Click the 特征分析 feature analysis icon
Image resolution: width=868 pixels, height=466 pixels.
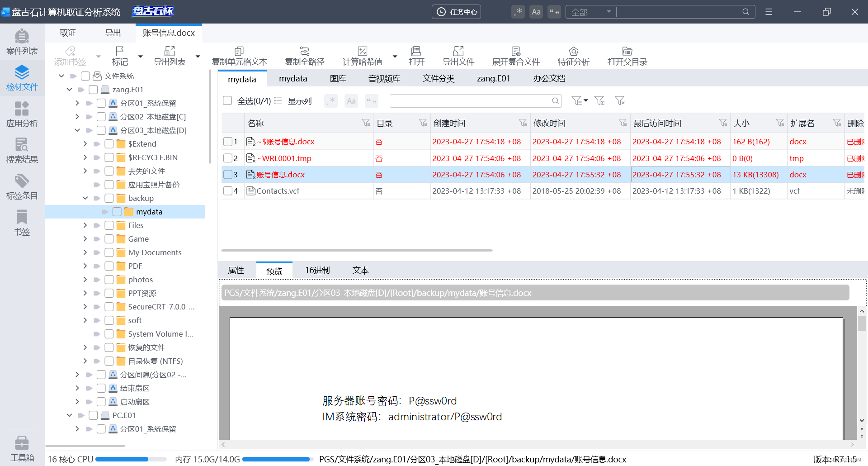[x=574, y=56]
